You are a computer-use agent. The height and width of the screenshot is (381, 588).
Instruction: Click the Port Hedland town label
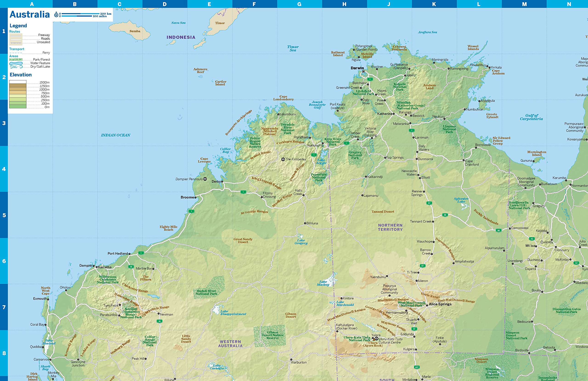point(118,254)
